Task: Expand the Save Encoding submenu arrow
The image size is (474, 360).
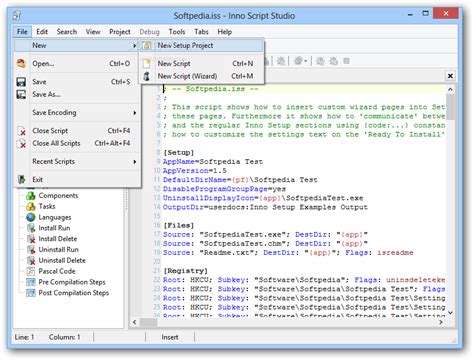Action: coord(135,113)
